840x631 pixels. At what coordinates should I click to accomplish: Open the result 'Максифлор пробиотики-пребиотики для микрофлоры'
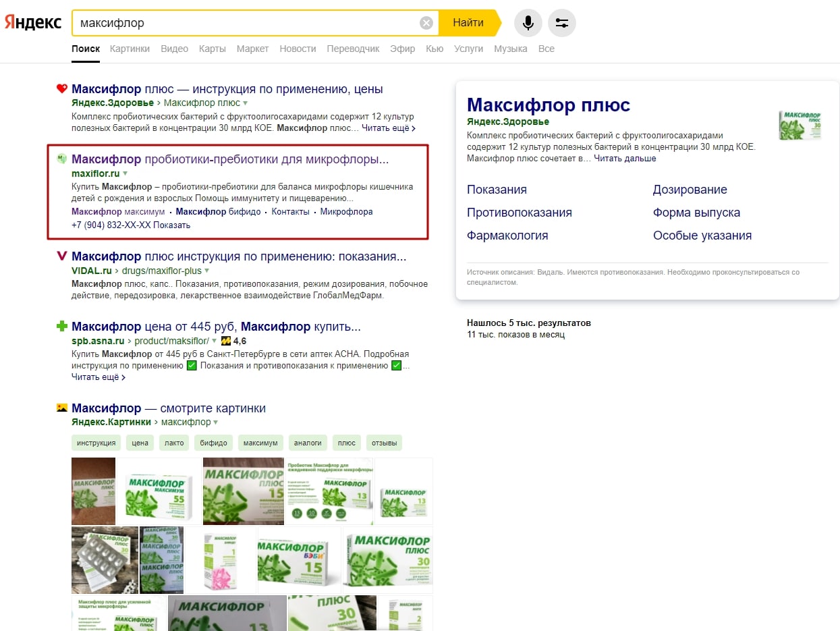(x=230, y=160)
